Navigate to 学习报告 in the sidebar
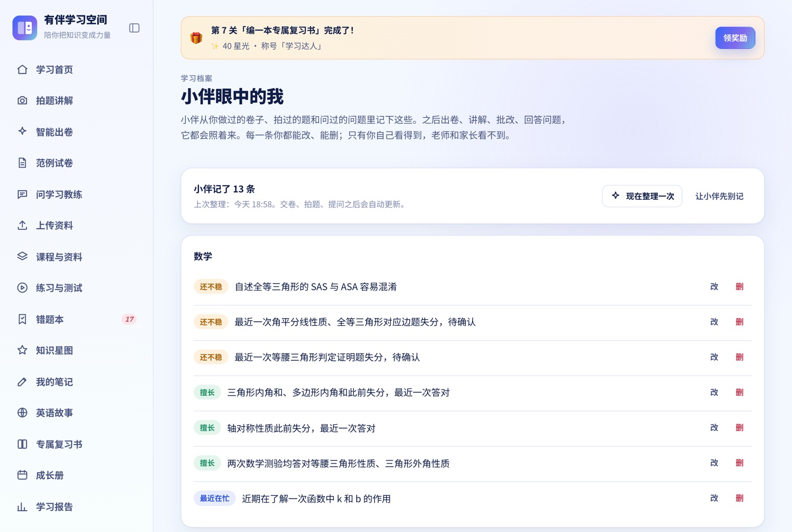792x532 pixels. click(x=76, y=506)
